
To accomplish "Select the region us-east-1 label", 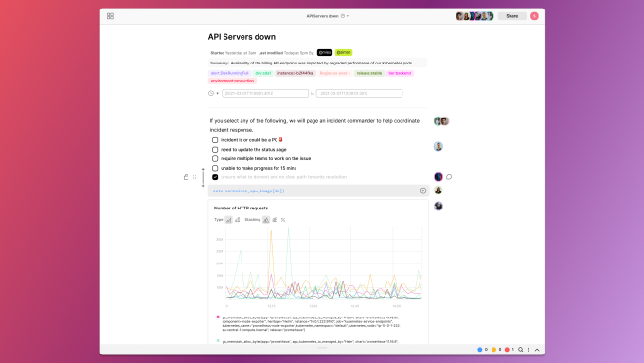I will click(x=334, y=73).
